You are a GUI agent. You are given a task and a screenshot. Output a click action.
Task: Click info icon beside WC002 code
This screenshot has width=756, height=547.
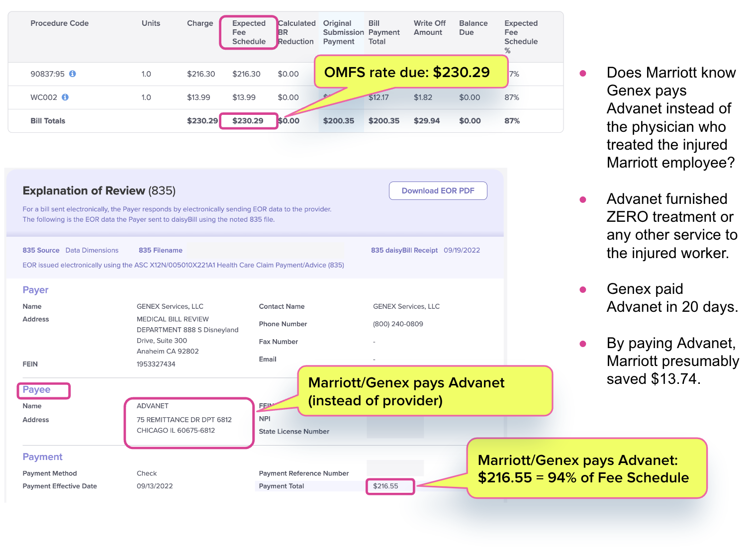[65, 97]
